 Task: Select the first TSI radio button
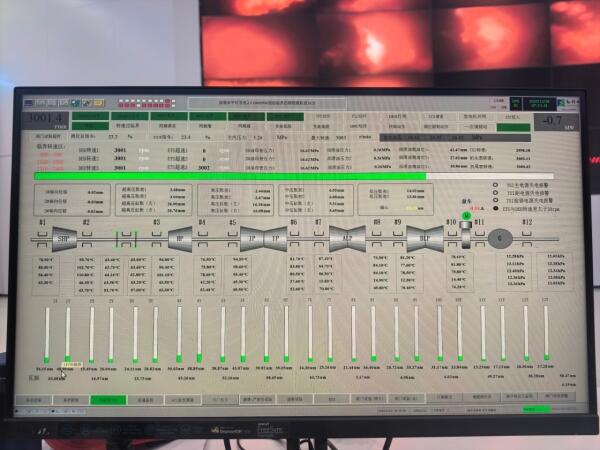[496, 185]
